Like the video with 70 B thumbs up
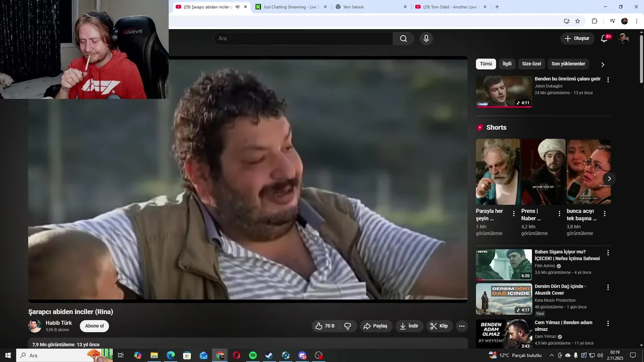 (x=325, y=326)
